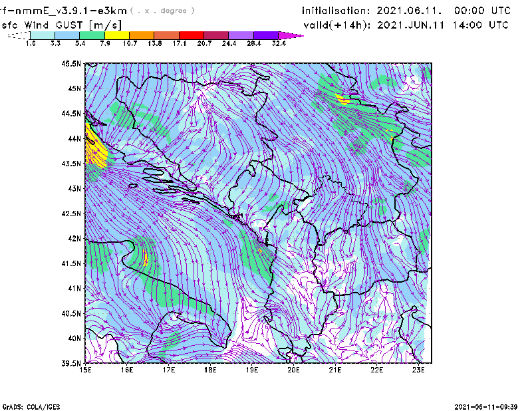Click the green 5.4–7.9 legend swatch
Screen dimensions: 532x411
coord(92,35)
